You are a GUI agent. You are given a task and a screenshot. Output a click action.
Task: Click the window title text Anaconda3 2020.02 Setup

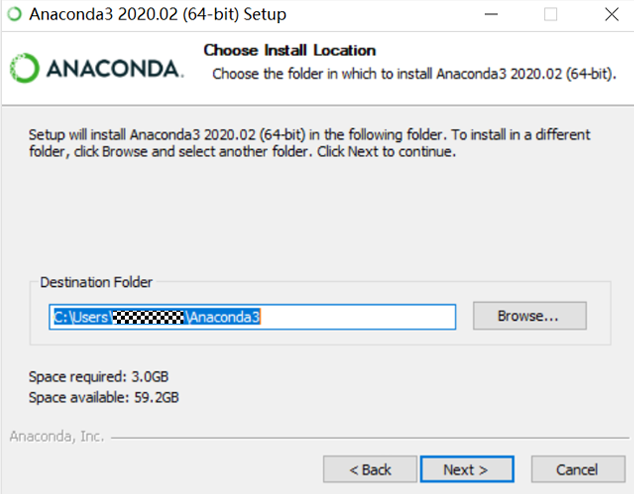click(157, 15)
